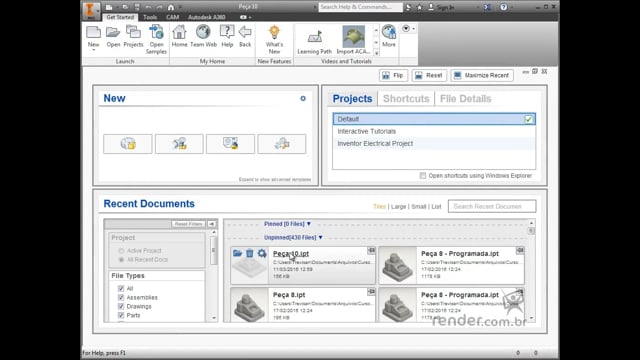Expand the dropdown arrow under the New button
This screenshot has height=360, width=640.
tap(93, 50)
